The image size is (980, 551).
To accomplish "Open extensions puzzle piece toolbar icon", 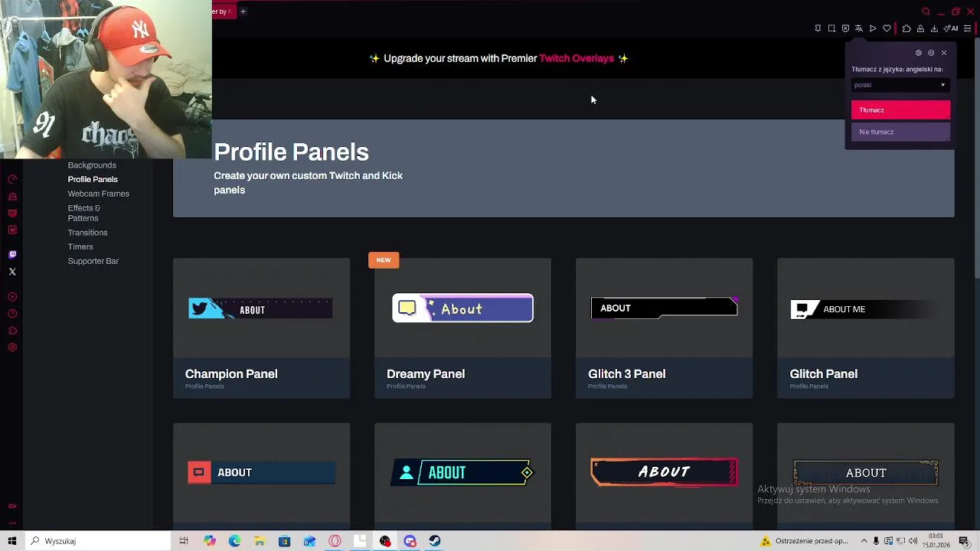I will [x=906, y=28].
